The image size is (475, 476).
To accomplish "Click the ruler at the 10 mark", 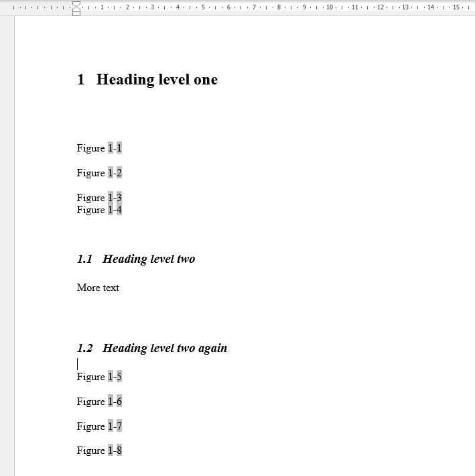I will [x=330, y=7].
